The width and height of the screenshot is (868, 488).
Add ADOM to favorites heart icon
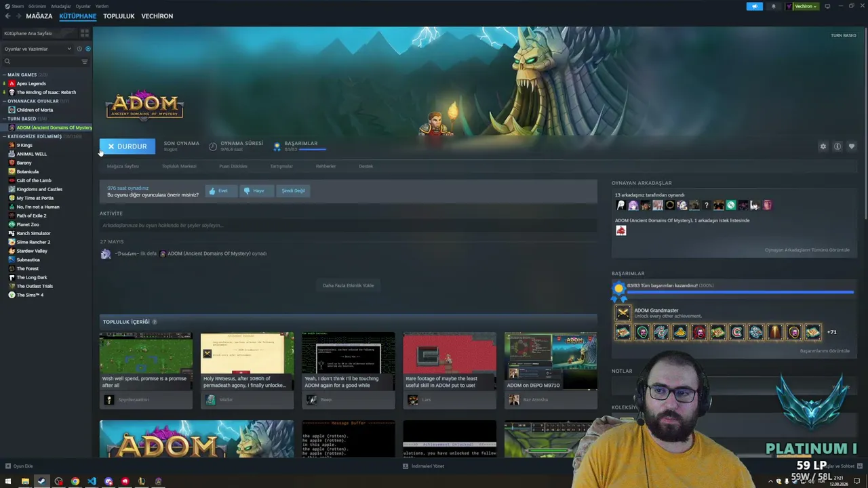tap(852, 146)
